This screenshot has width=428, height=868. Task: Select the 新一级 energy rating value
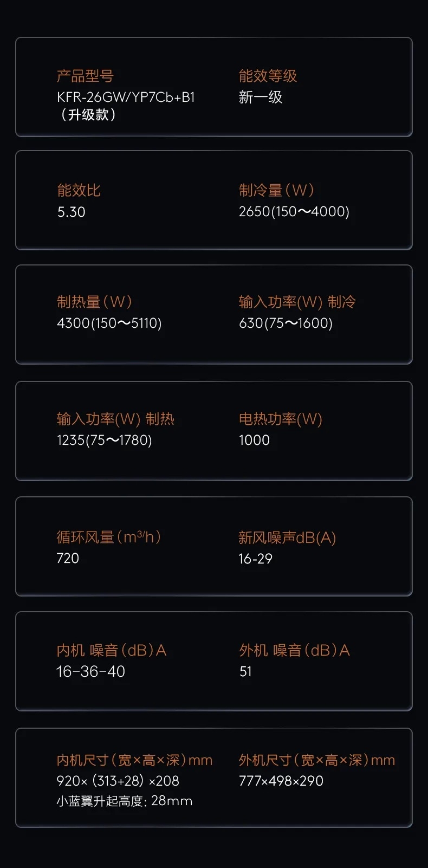261,98
